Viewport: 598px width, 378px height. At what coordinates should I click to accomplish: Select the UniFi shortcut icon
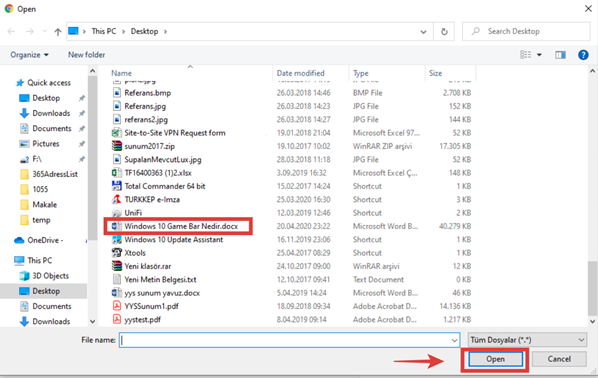tap(117, 213)
